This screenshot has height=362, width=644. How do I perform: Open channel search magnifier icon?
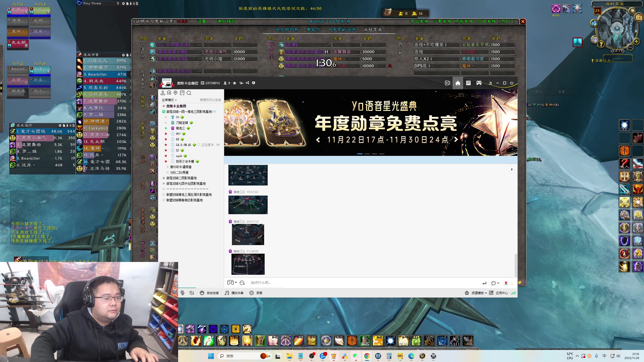[189, 93]
